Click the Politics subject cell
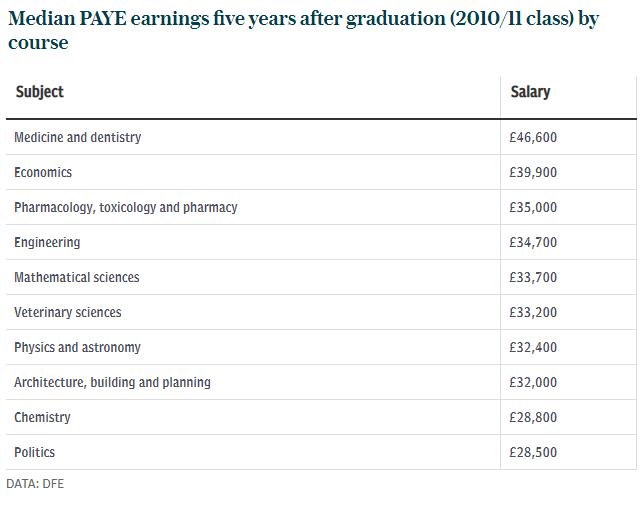The height and width of the screenshot is (505, 643). [x=35, y=452]
